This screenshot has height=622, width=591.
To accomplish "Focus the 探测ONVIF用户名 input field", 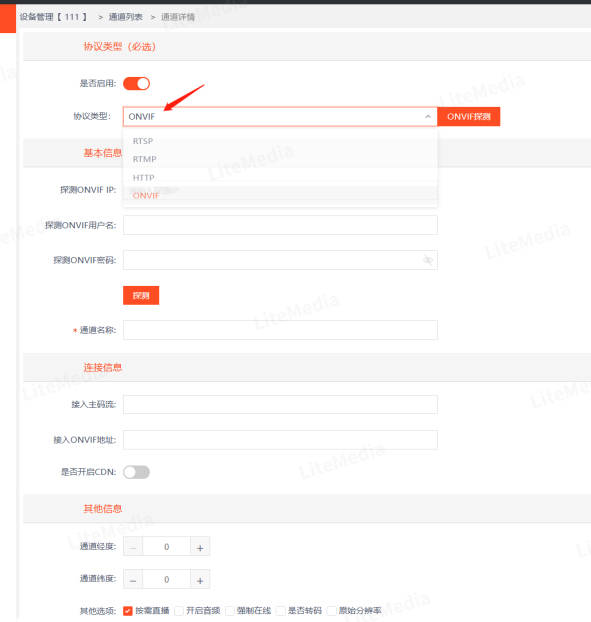I will (x=280, y=225).
